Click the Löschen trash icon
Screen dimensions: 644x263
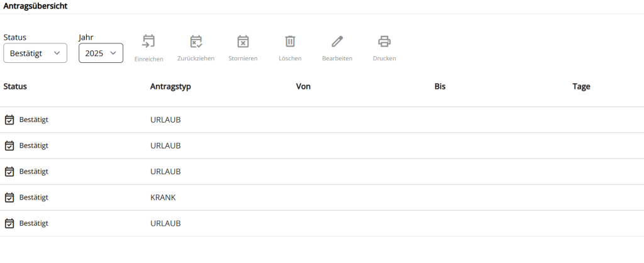(x=290, y=41)
